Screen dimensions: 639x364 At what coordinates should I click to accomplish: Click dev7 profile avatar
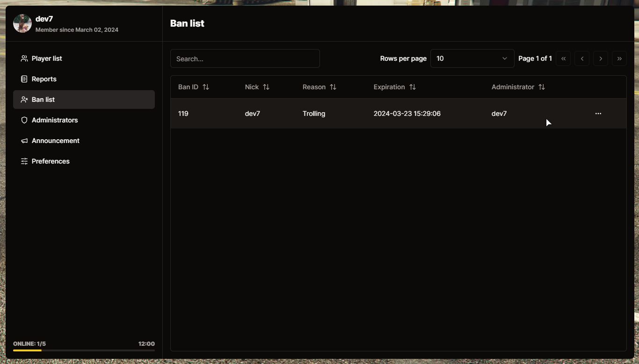click(22, 23)
